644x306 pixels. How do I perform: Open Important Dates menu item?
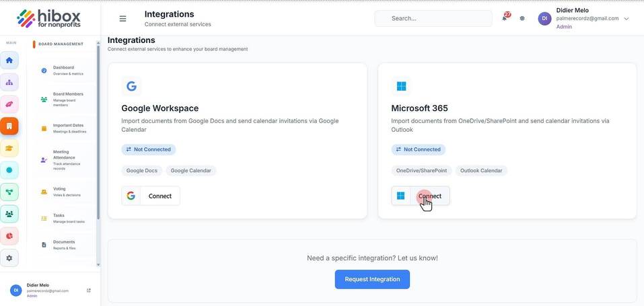(x=63, y=128)
